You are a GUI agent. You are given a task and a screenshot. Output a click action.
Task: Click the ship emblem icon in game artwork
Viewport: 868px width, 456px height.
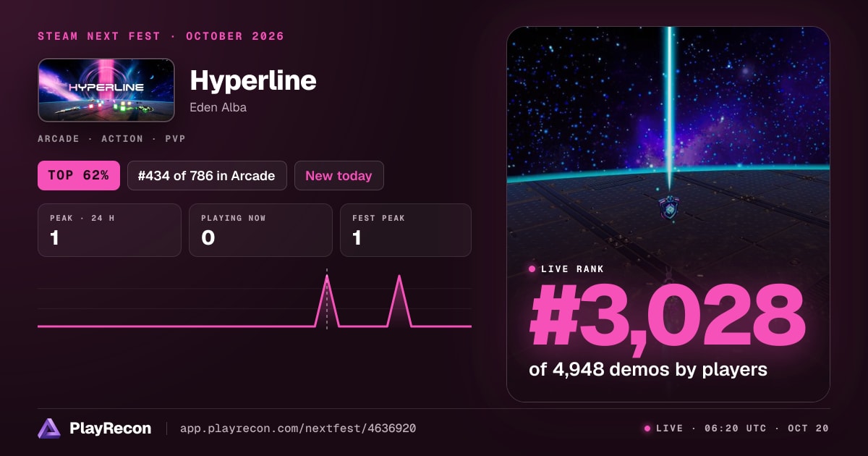tap(669, 207)
